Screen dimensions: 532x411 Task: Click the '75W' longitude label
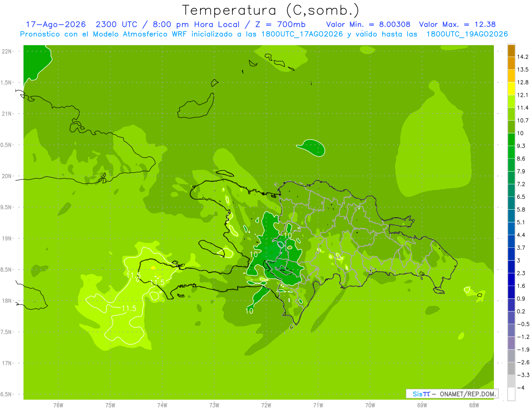[x=110, y=405]
